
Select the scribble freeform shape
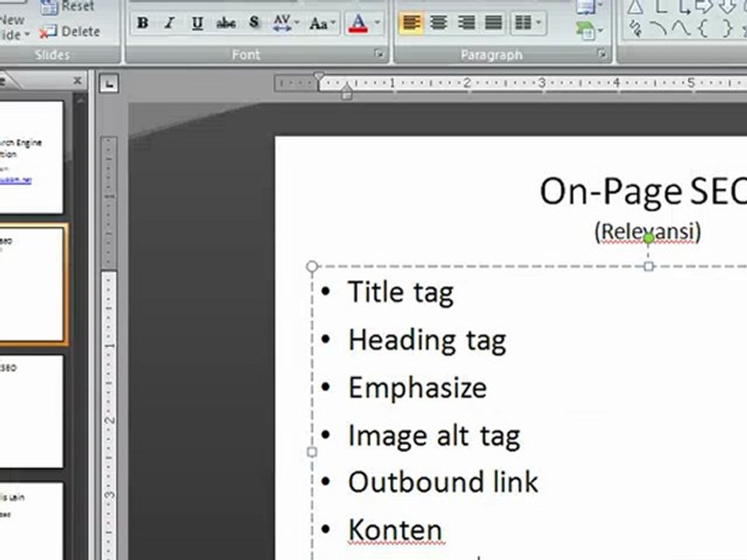click(635, 29)
